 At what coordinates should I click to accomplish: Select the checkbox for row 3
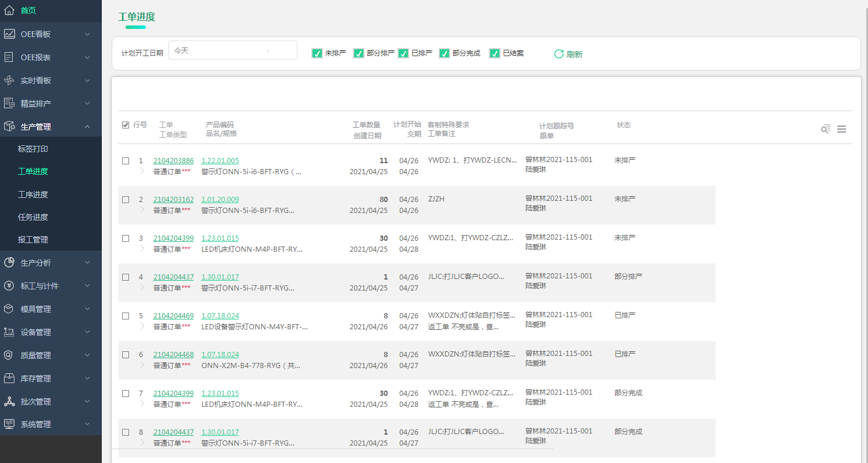pos(126,238)
